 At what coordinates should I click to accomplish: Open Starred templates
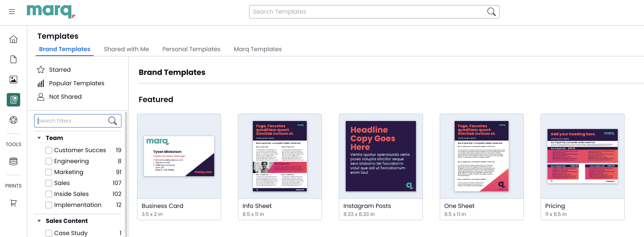point(60,70)
